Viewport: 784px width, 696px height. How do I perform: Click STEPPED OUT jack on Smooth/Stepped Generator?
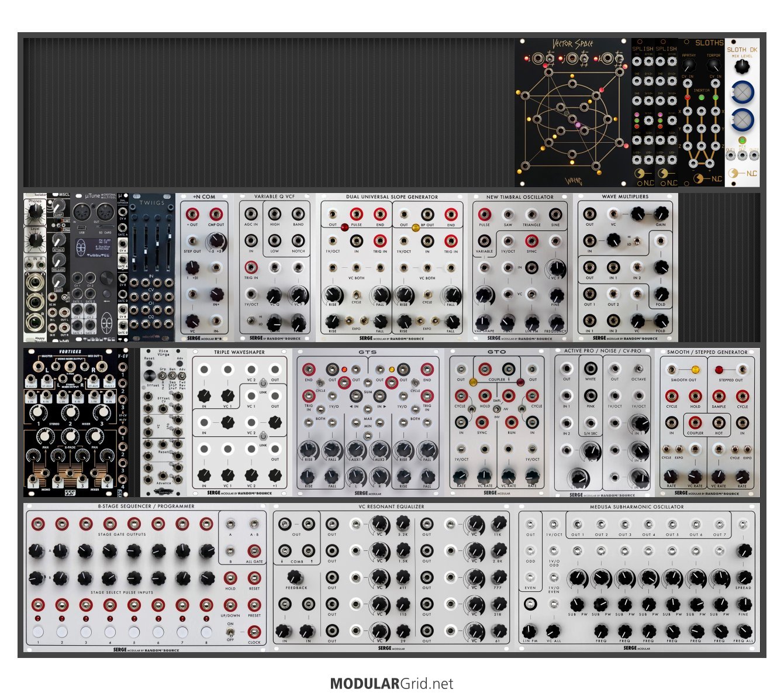[742, 370]
